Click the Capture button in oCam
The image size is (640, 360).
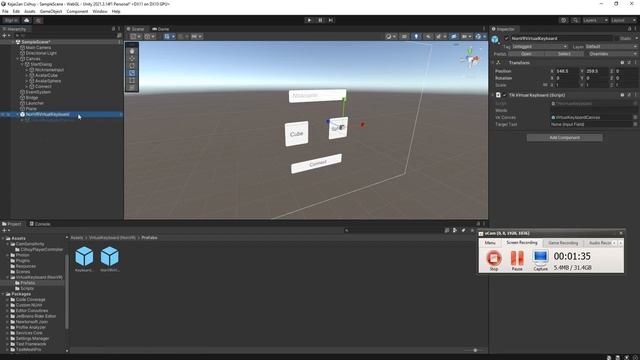pos(540,260)
